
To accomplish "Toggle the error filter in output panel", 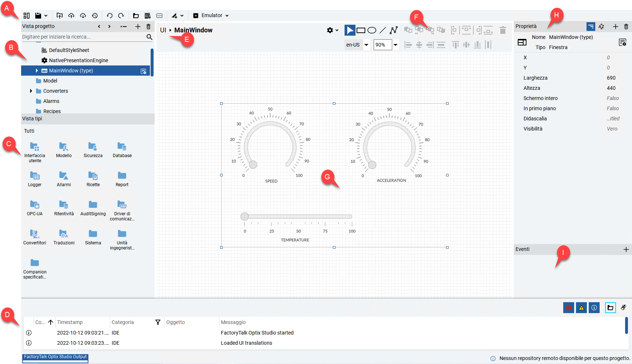I will (568, 308).
